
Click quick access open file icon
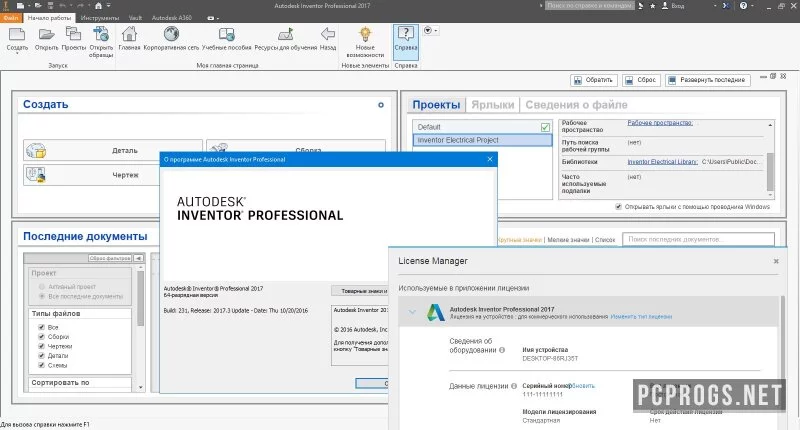[x=39, y=6]
